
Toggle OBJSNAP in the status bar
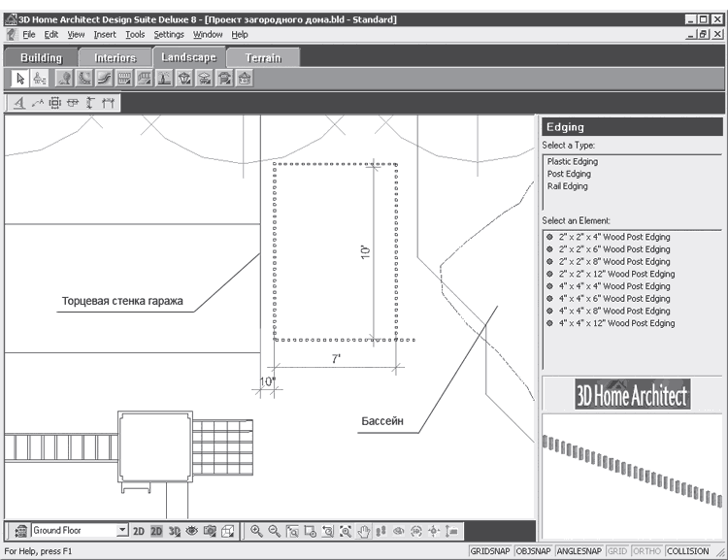pyautogui.click(x=533, y=551)
